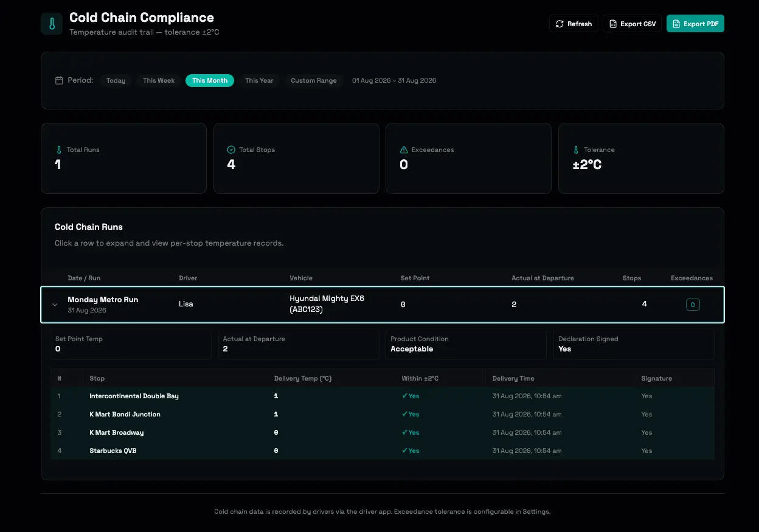Image resolution: width=759 pixels, height=532 pixels.
Task: Click the green Yes check for Intercontinental Double Bay
Action: click(x=411, y=396)
